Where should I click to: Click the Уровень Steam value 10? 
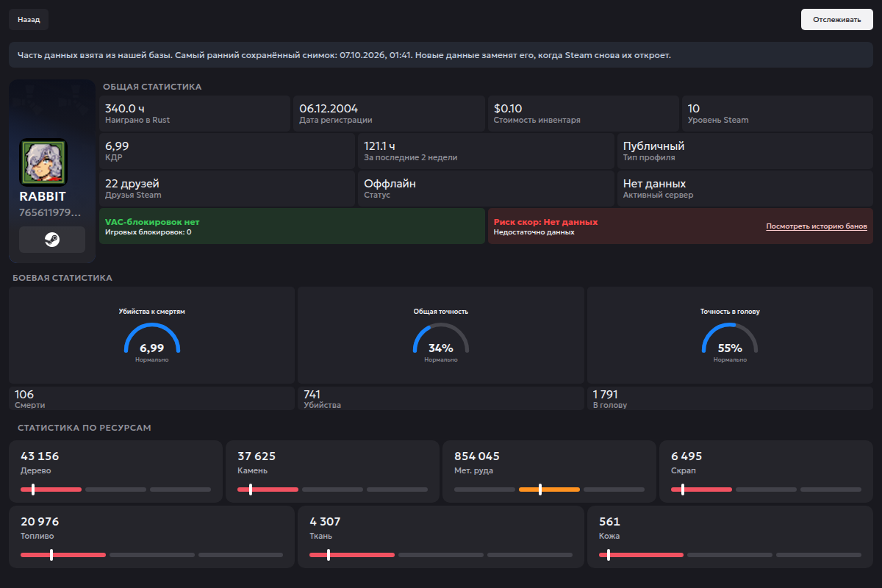[694, 109]
